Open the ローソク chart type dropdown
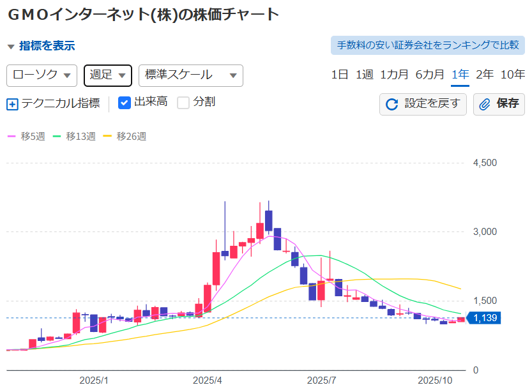The height and width of the screenshot is (392, 532). pos(42,75)
